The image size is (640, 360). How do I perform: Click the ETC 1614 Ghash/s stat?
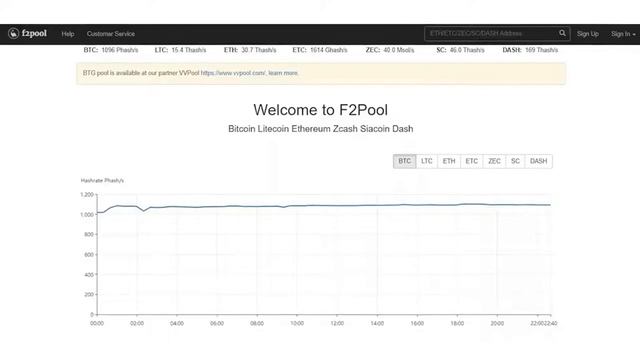tap(320, 50)
